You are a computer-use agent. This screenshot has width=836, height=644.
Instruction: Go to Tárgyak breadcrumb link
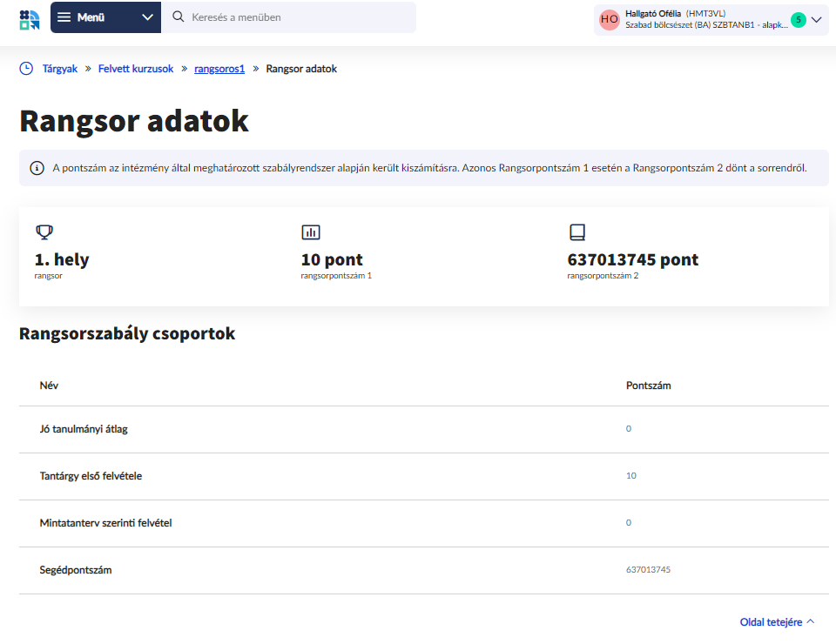pos(60,69)
